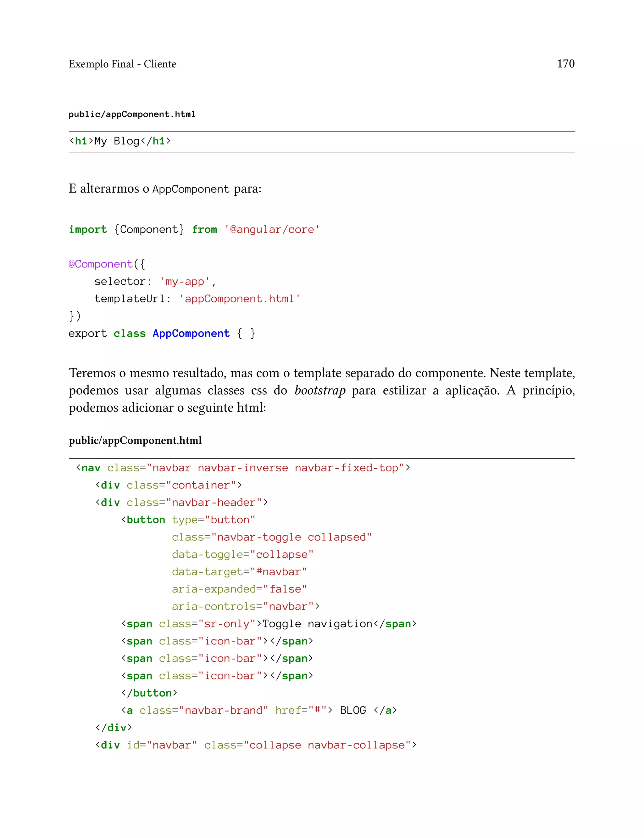Click the italic word 'bootstrap' in the paragraph
Viewport: 644px width, 838px height.
point(320,391)
